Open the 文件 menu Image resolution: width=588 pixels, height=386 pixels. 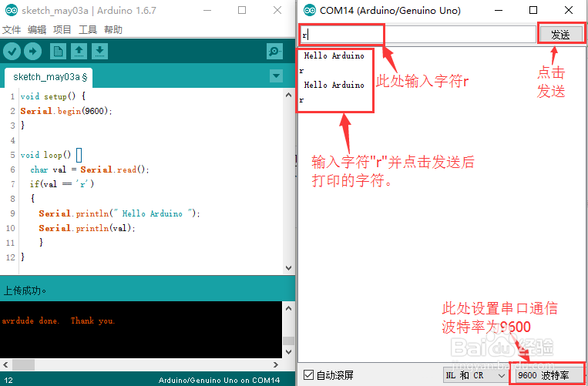pyautogui.click(x=12, y=29)
